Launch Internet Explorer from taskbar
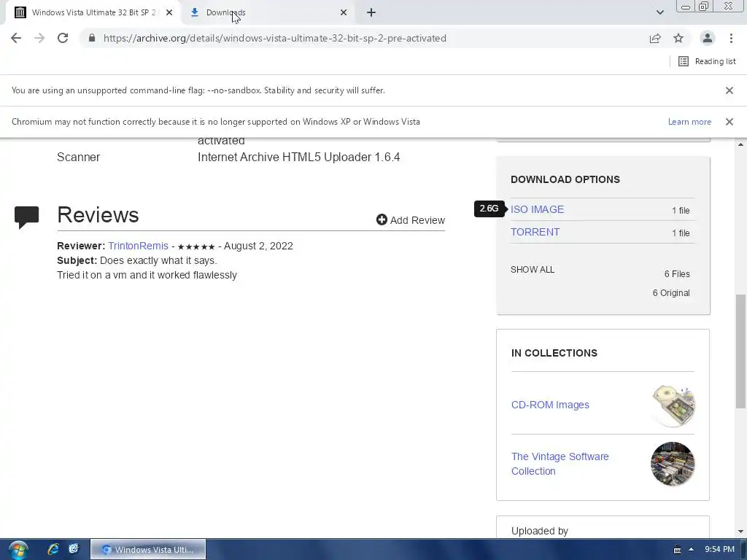Screen dimensions: 747x560 click(53, 550)
